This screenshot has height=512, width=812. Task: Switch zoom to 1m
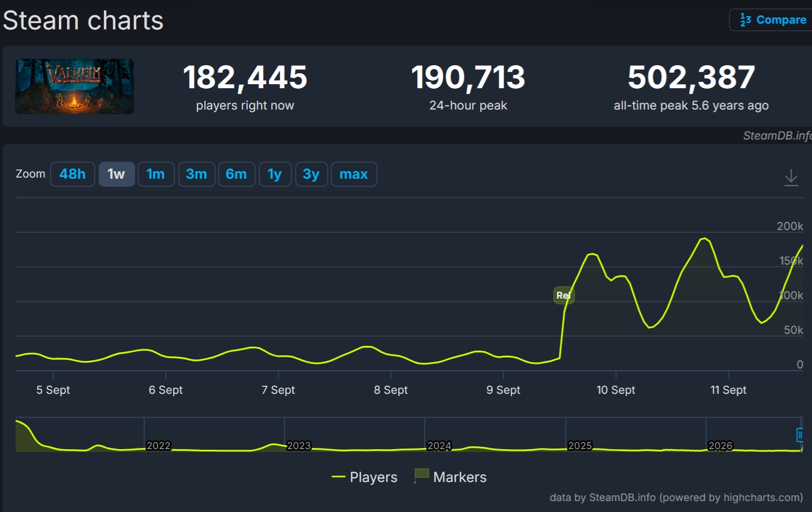click(156, 174)
